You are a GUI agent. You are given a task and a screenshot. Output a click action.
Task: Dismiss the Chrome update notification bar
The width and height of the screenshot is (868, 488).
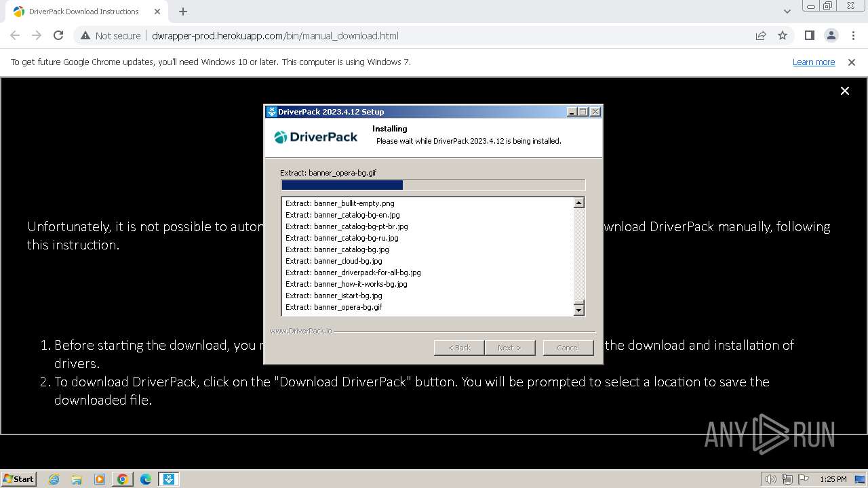pos(852,62)
